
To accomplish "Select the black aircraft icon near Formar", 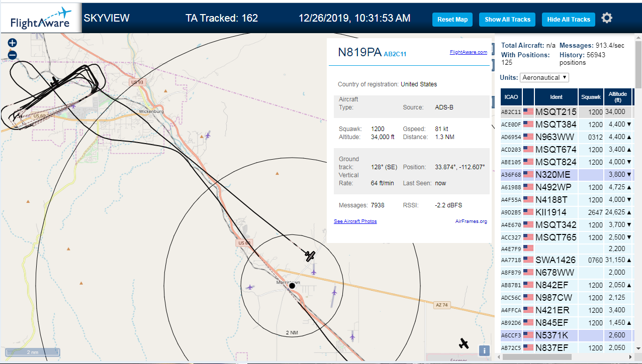I will 464,343.
